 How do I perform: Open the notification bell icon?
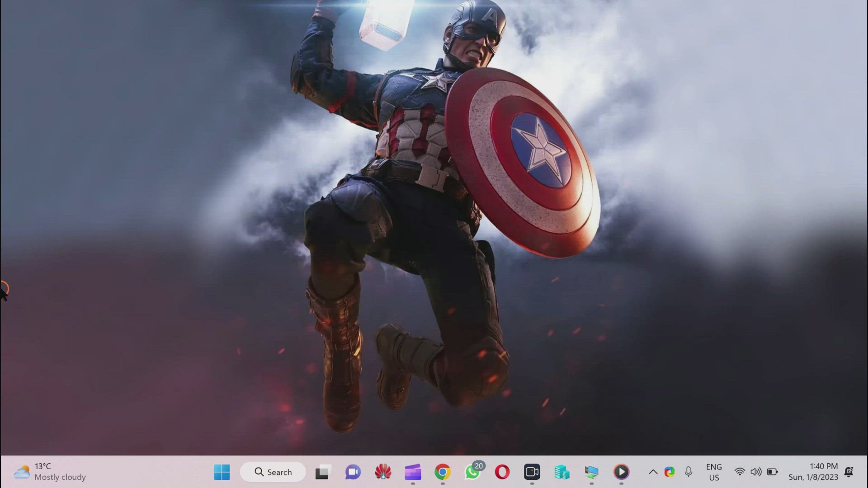point(849,472)
